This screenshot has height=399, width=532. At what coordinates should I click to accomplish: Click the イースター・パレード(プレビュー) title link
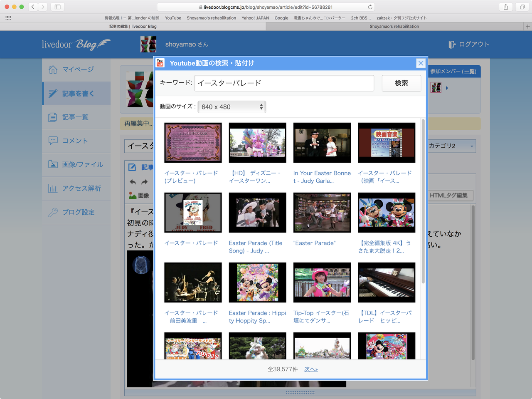click(x=191, y=177)
